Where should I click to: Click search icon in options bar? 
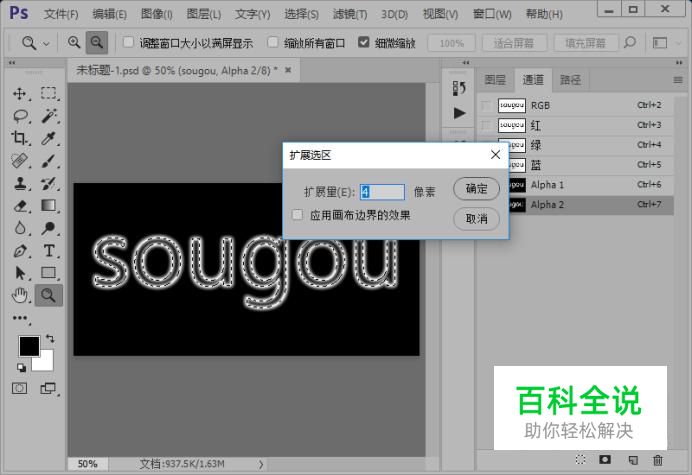click(x=630, y=42)
